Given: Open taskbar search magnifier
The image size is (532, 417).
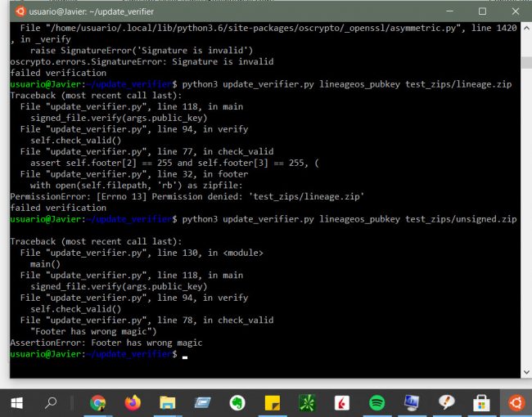Looking at the screenshot, I should click(51, 403).
